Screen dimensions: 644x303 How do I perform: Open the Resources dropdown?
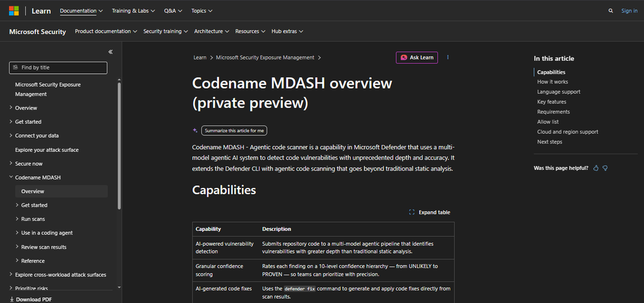tap(250, 31)
